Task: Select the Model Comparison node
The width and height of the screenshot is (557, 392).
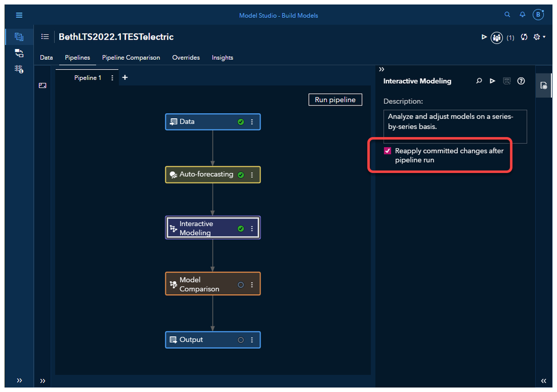Action: click(213, 284)
